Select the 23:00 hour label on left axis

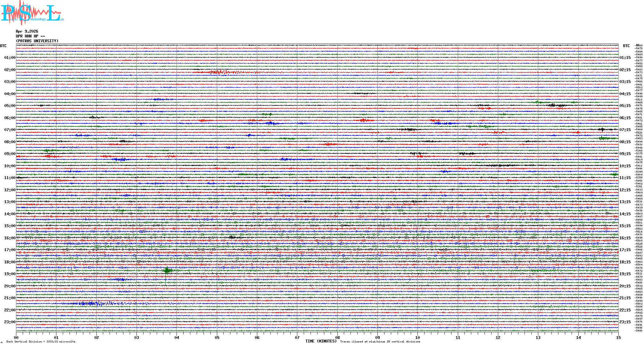coord(10,322)
